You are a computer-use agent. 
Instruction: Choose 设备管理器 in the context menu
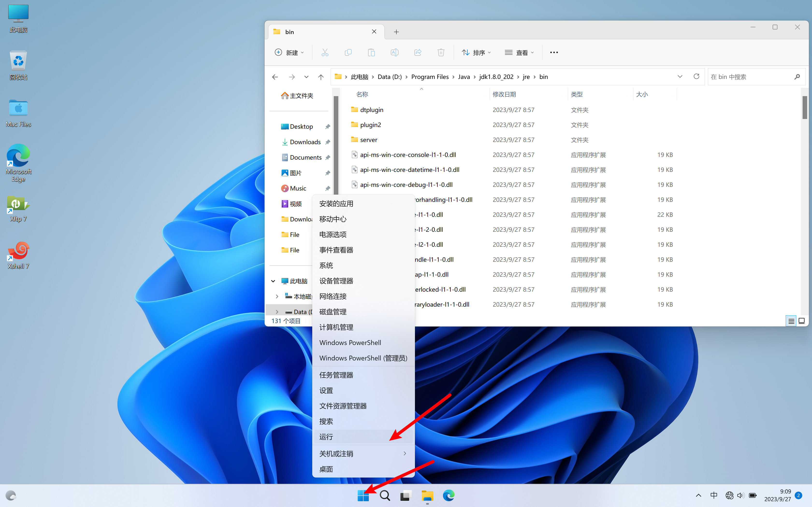point(336,281)
